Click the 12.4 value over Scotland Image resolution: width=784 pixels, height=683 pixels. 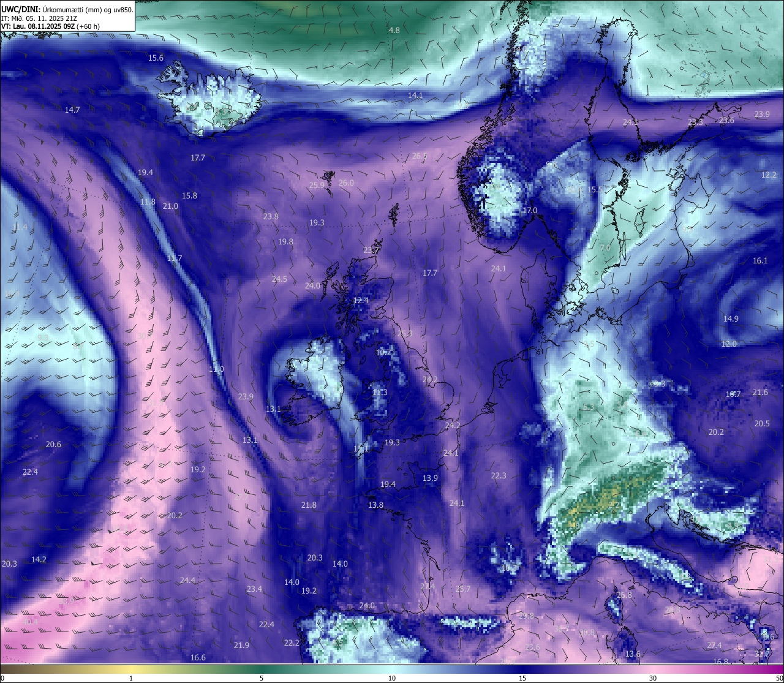pyautogui.click(x=361, y=300)
